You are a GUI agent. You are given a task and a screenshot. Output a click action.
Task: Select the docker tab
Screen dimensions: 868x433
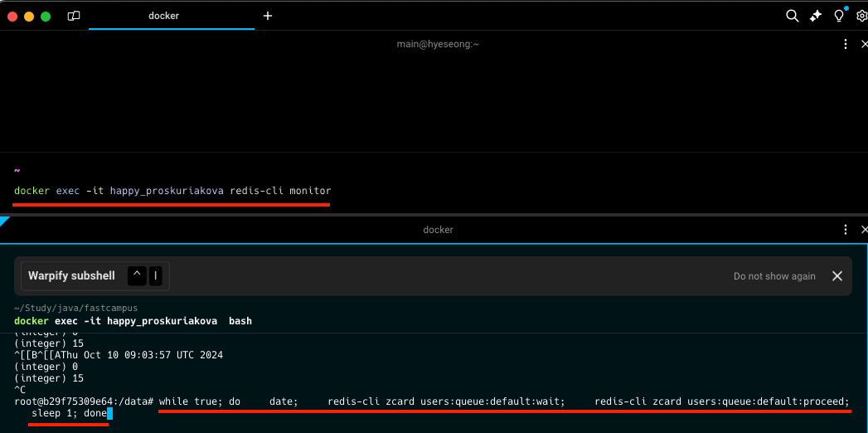click(x=172, y=16)
